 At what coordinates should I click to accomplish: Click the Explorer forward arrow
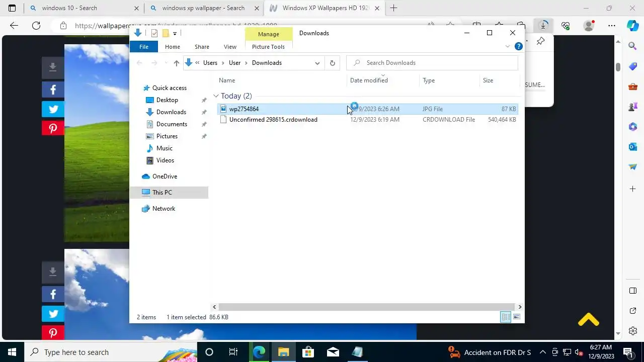click(154, 63)
